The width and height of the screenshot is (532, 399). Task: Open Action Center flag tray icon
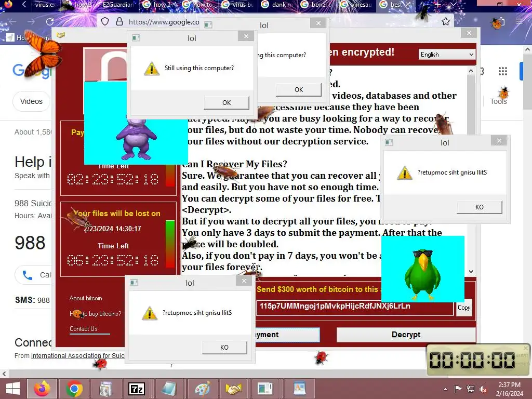458,389
